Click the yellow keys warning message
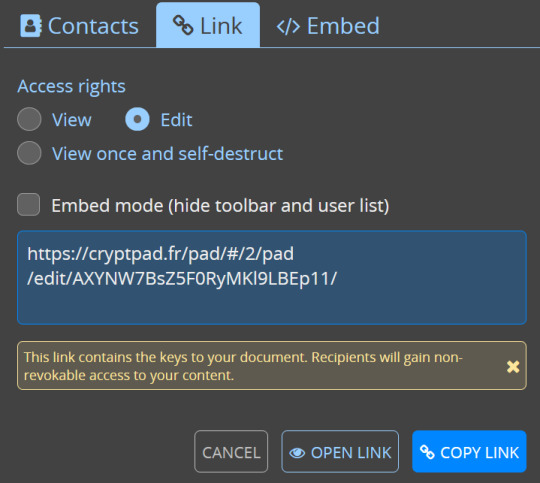Image resolution: width=540 pixels, height=483 pixels. point(272,366)
